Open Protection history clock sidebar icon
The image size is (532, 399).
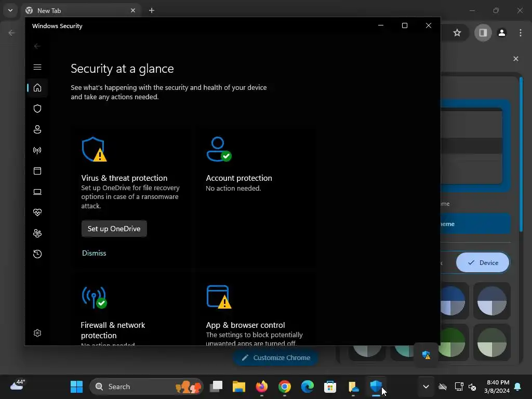click(37, 254)
